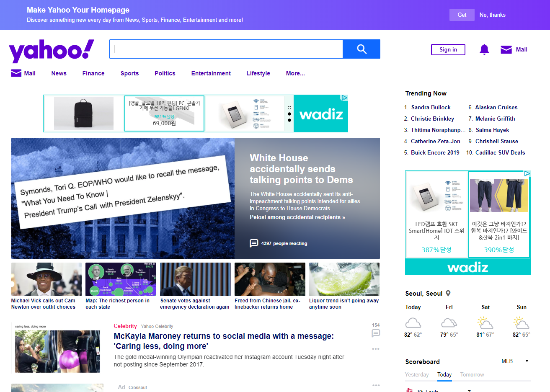Open three-dot options for McKayla Maroney article
The width and height of the screenshot is (550, 392).
(x=376, y=349)
